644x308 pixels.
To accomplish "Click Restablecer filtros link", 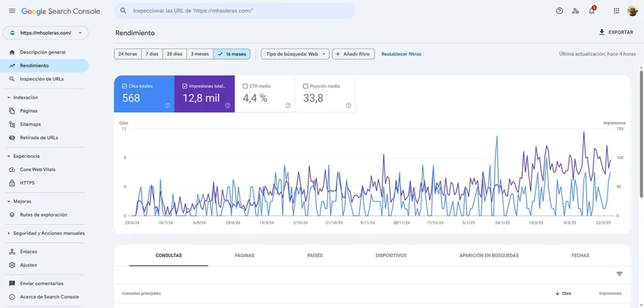I will click(401, 54).
